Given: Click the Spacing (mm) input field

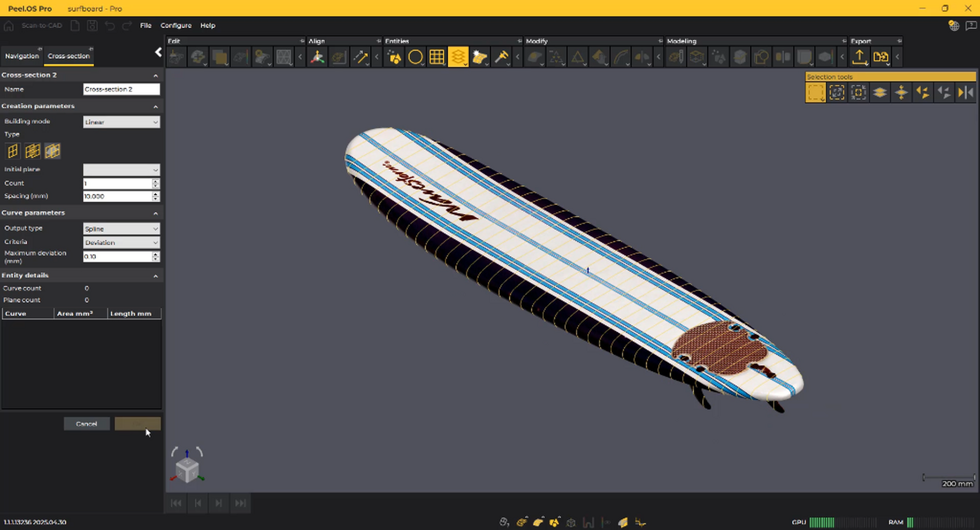Looking at the screenshot, I should 118,197.
